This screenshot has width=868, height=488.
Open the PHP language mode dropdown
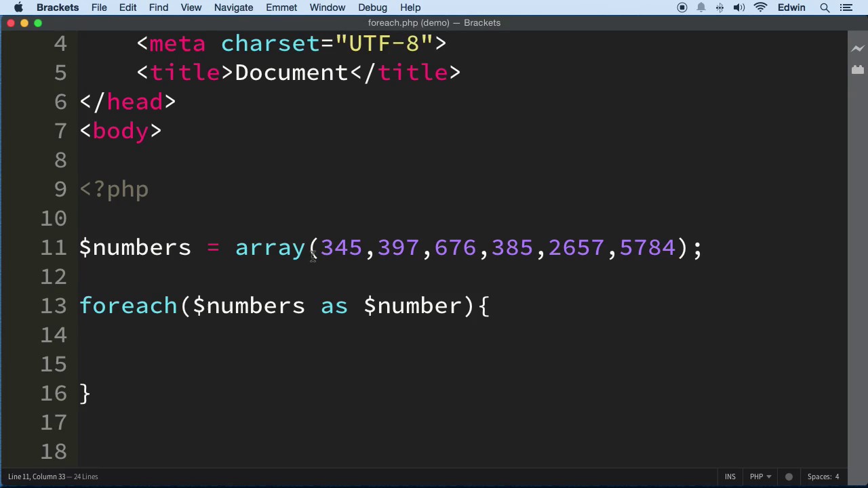click(x=759, y=476)
